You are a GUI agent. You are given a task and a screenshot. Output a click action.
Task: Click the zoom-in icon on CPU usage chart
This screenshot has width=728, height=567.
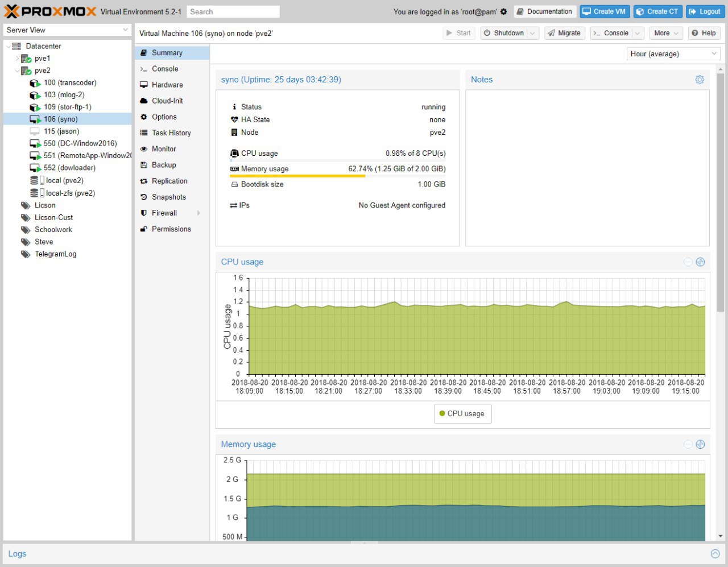pos(700,262)
